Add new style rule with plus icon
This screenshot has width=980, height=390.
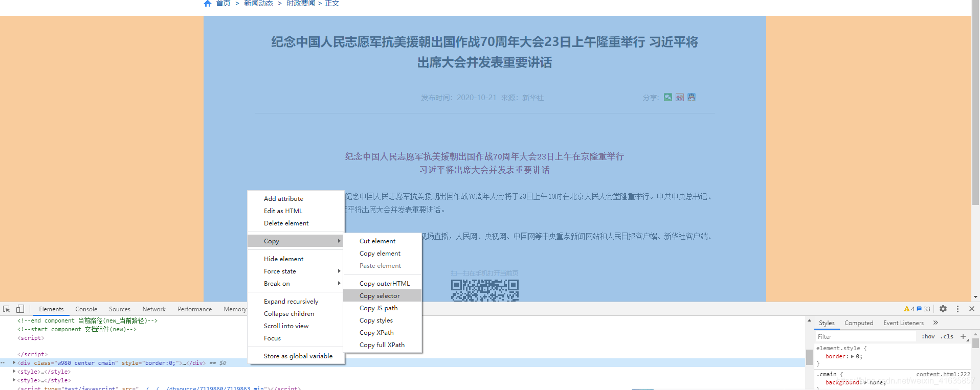point(963,336)
